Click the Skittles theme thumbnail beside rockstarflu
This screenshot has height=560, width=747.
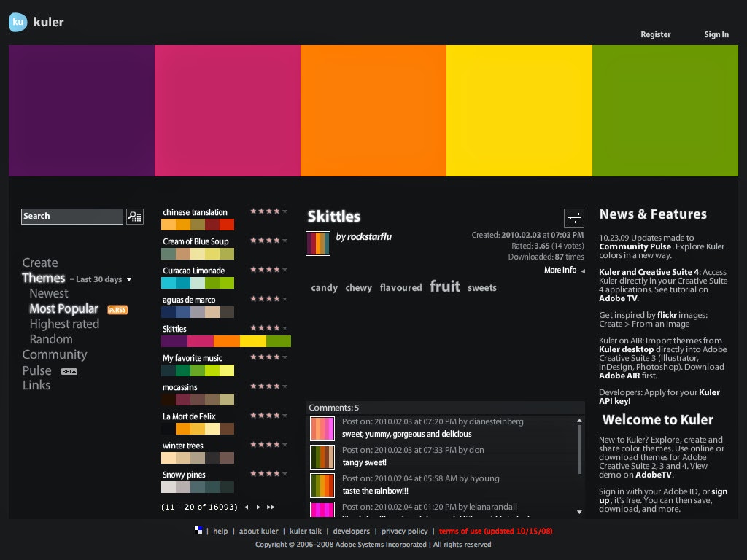(318, 244)
